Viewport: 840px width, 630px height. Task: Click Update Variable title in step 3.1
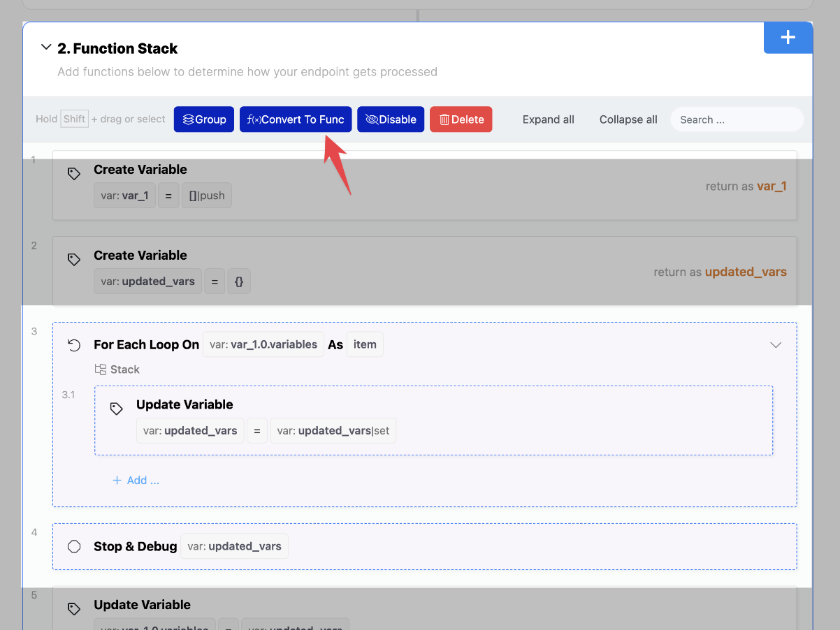[x=184, y=405]
